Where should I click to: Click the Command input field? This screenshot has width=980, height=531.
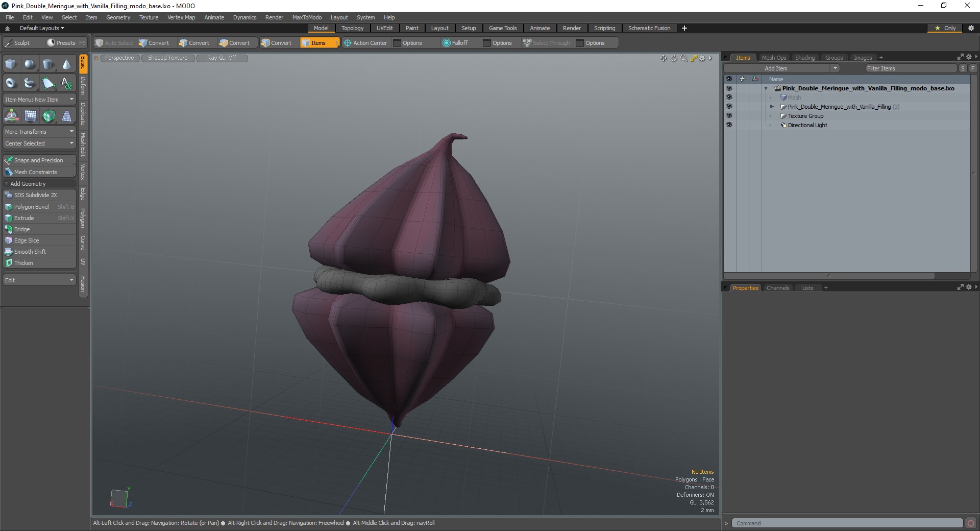click(848, 523)
